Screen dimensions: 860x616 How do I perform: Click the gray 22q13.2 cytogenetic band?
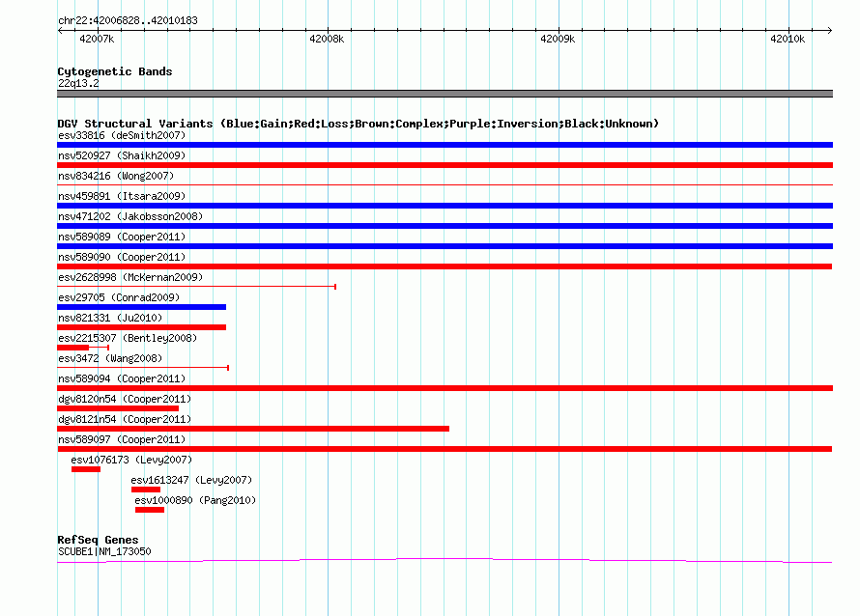(x=444, y=94)
